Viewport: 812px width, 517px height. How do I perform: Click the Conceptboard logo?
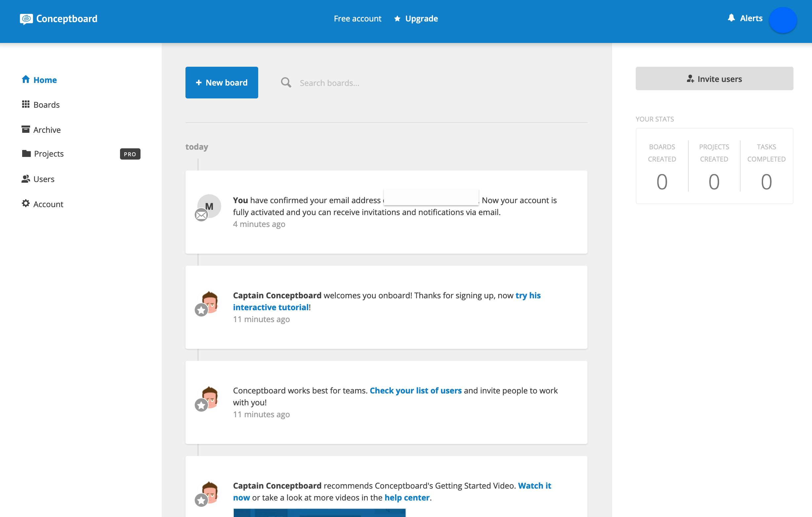(x=58, y=18)
